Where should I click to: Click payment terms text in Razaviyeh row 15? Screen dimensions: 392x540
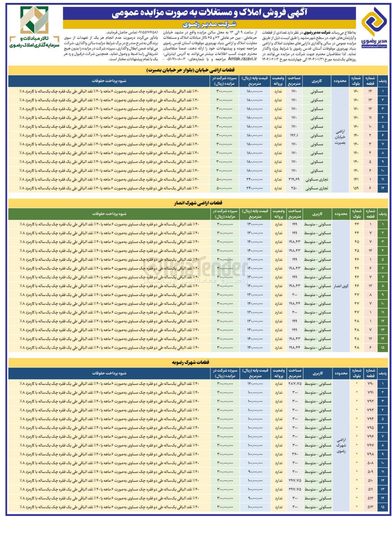tap(109, 507)
